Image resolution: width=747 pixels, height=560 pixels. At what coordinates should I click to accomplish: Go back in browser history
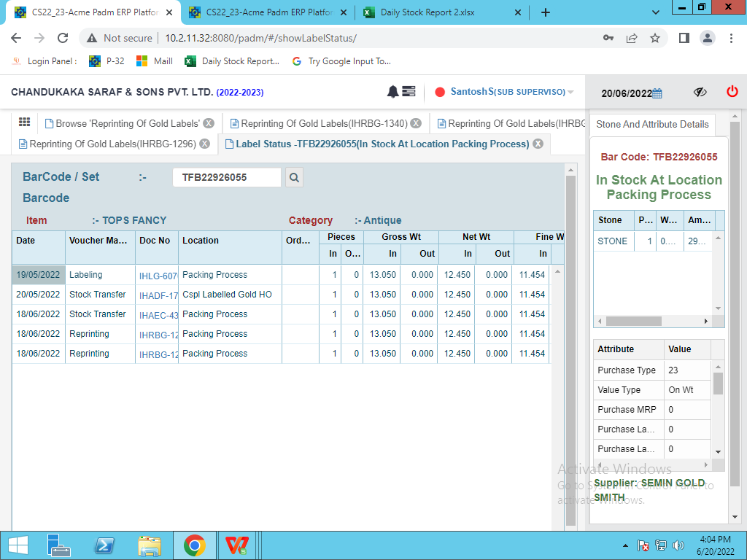(x=16, y=38)
